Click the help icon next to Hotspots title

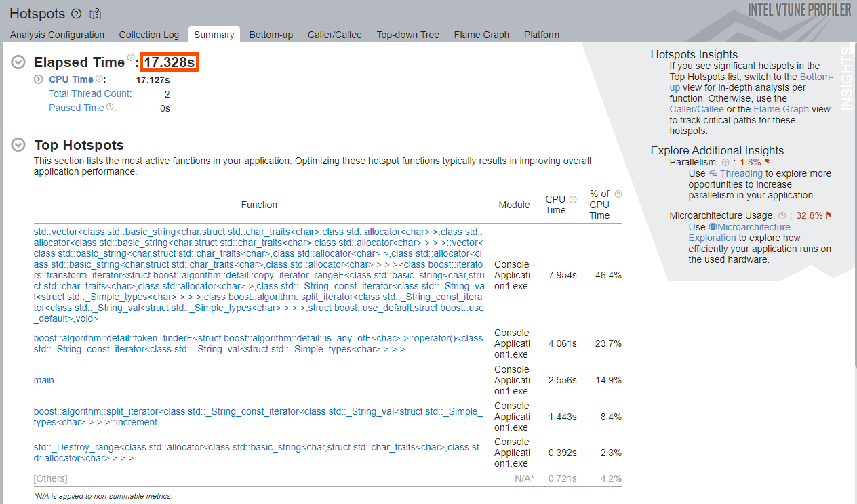76,14
